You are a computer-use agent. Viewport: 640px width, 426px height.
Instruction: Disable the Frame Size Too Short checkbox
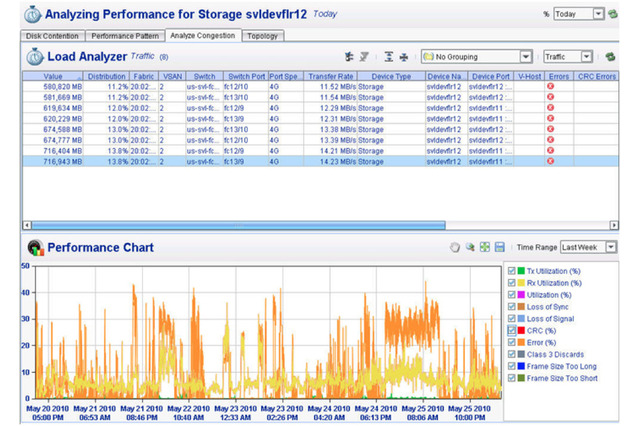pyautogui.click(x=513, y=378)
